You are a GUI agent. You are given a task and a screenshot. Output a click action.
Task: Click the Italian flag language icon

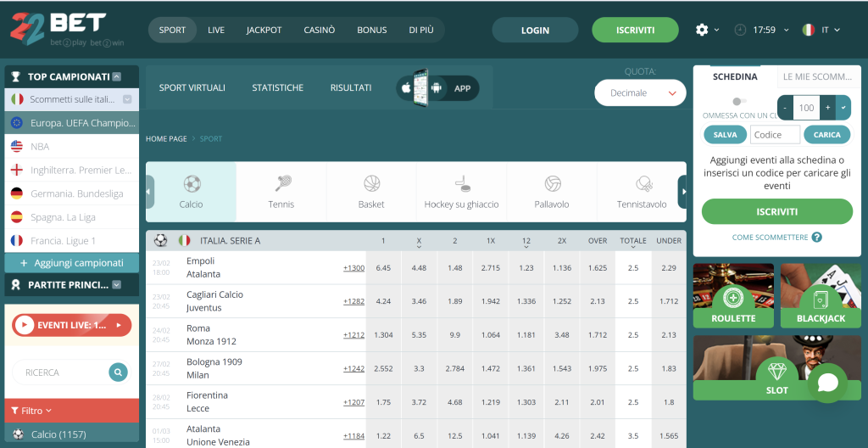(x=808, y=30)
